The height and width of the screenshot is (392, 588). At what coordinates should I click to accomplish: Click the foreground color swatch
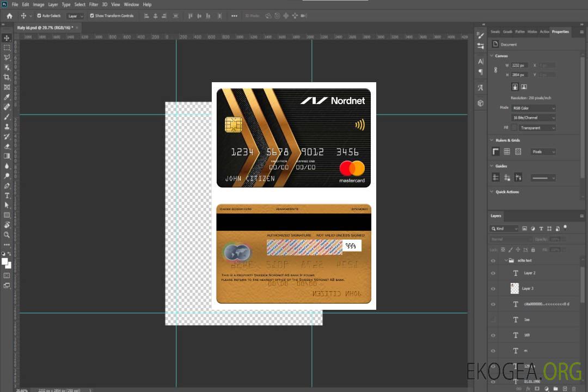5,262
